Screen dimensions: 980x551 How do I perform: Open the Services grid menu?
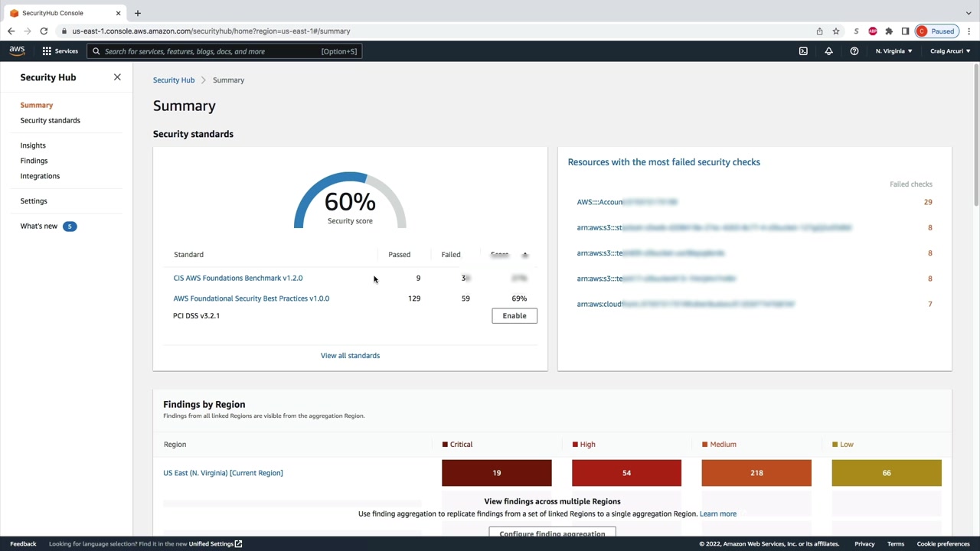pyautogui.click(x=60, y=51)
